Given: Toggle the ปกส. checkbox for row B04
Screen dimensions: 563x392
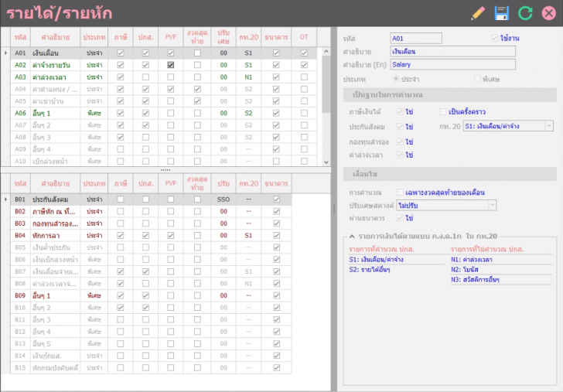Looking at the screenshot, I should point(145,236).
